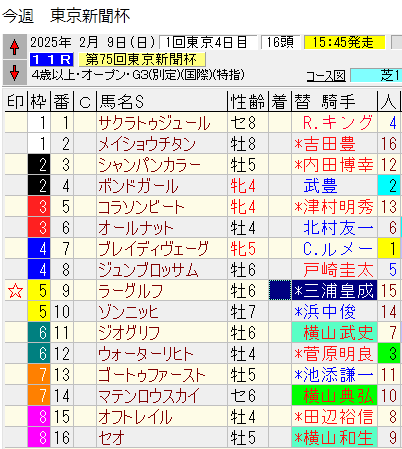Image resolution: width=402 pixels, height=449 pixels.
Task: Click the 1回東京4日目 meeting field
Action: click(x=208, y=42)
